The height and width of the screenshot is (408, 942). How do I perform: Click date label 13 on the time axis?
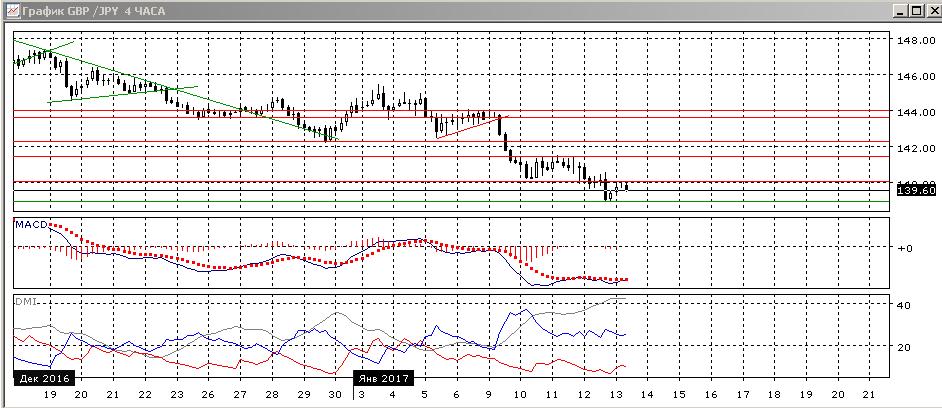[616, 395]
